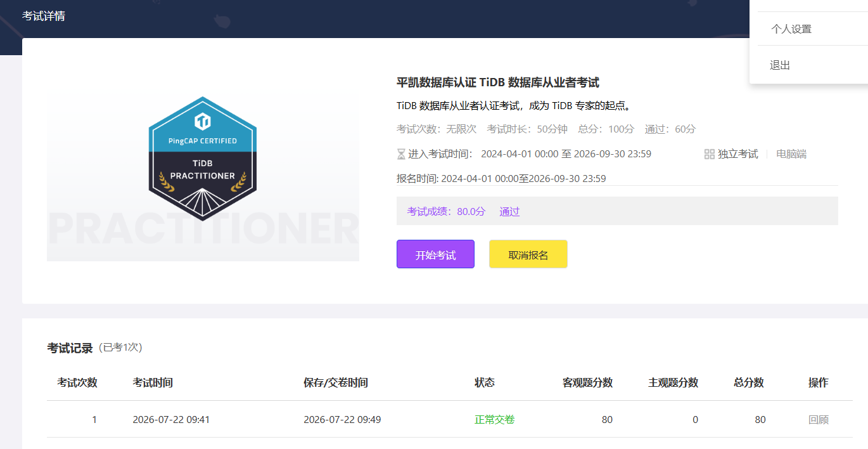Image resolution: width=868 pixels, height=449 pixels.
Task: Click the submit time 2026-07-22 09:49
Action: coord(342,419)
